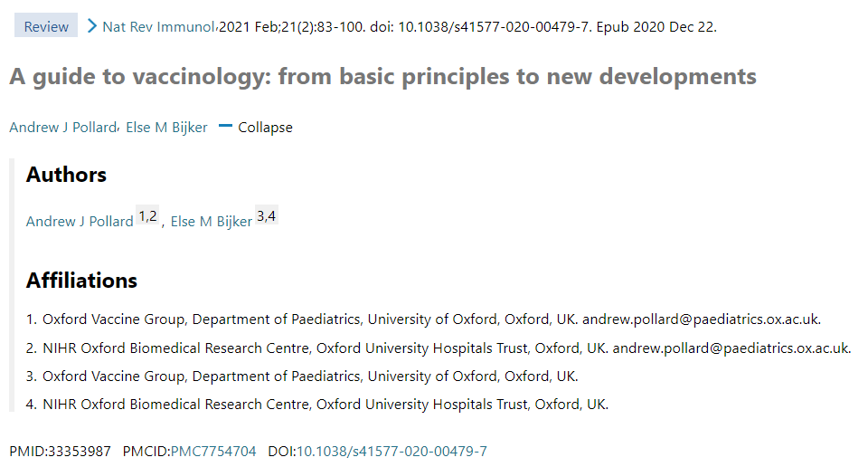This screenshot has height=467, width=868.
Task: Open Else M Bijker in the byline
Action: tap(166, 127)
